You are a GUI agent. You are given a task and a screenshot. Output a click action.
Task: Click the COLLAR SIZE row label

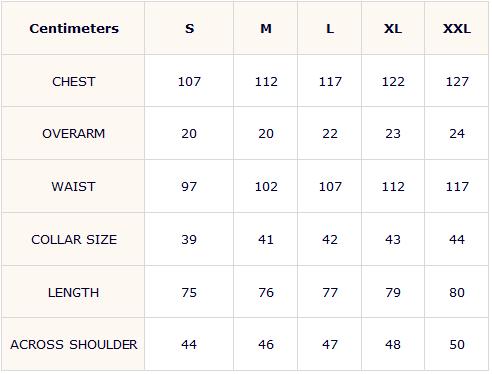(x=74, y=240)
